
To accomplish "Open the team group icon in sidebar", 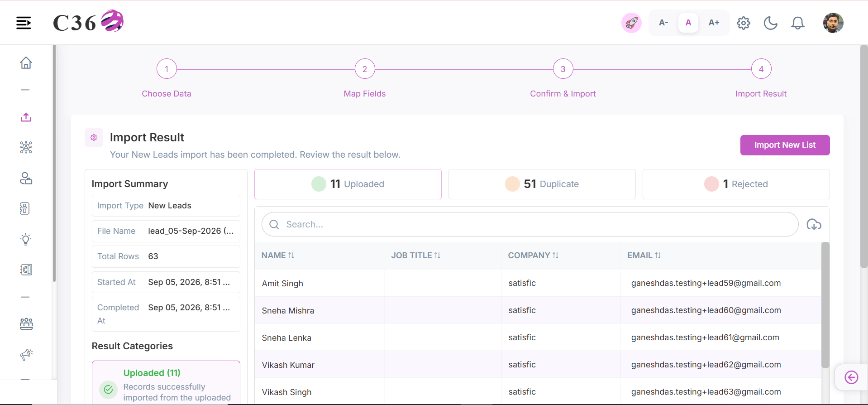I will click(x=26, y=324).
